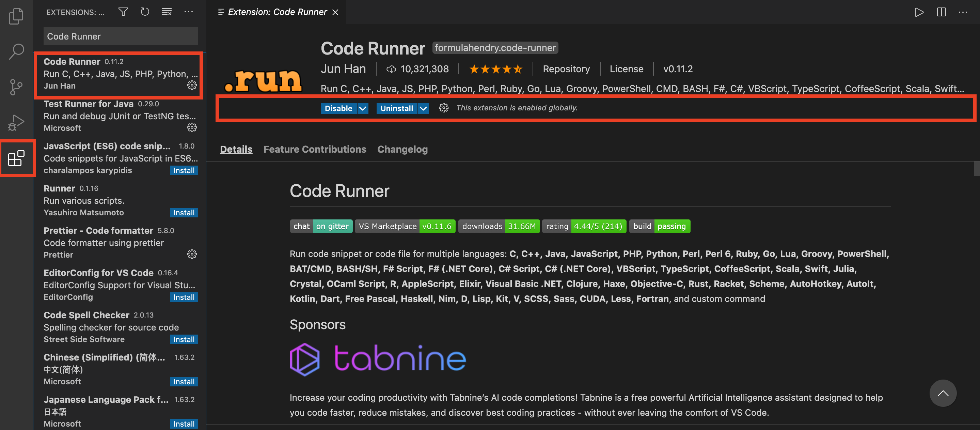The height and width of the screenshot is (430, 980).
Task: Click the Run Code play icon
Action: (x=919, y=12)
